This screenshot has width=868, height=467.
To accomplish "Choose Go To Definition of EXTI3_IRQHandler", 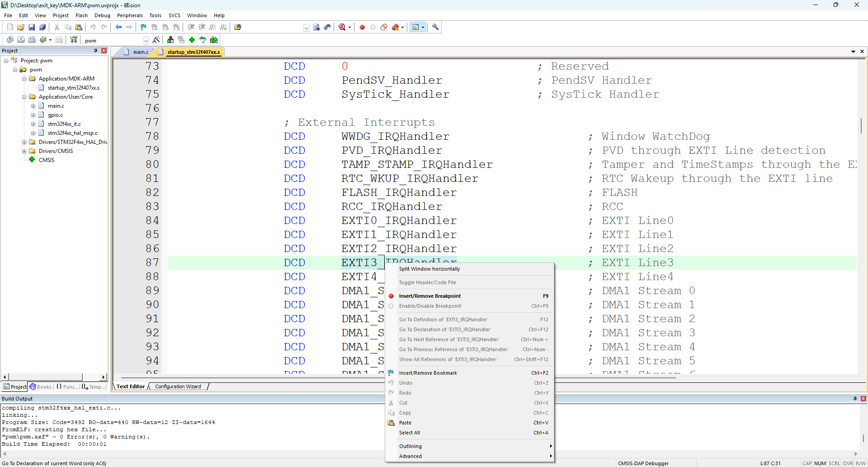I will pyautogui.click(x=469, y=319).
